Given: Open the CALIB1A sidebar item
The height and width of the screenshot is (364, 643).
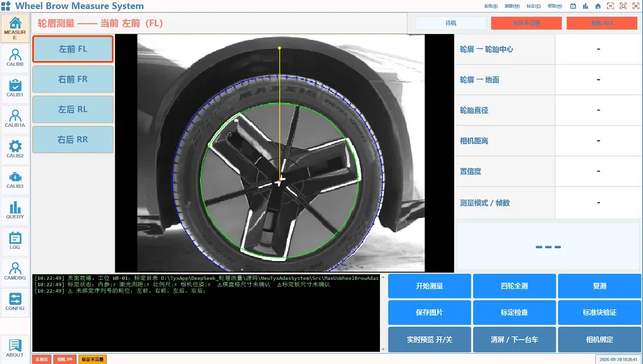Looking at the screenshot, I should (15, 118).
